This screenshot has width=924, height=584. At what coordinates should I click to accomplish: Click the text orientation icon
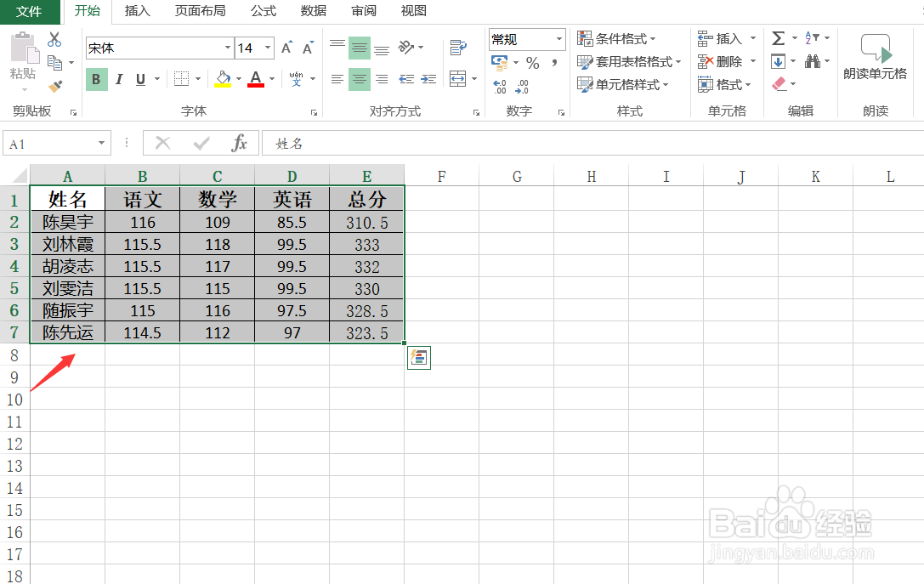pos(406,47)
